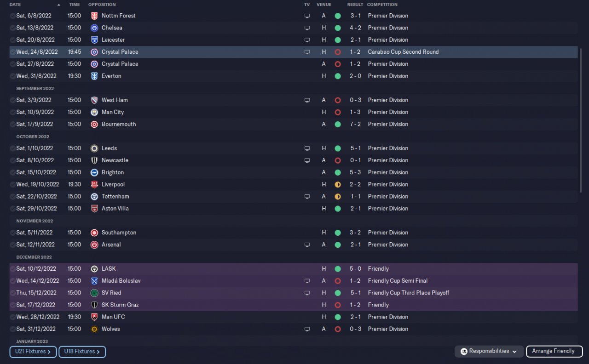Open the Responsibilities dropdown

(x=489, y=352)
